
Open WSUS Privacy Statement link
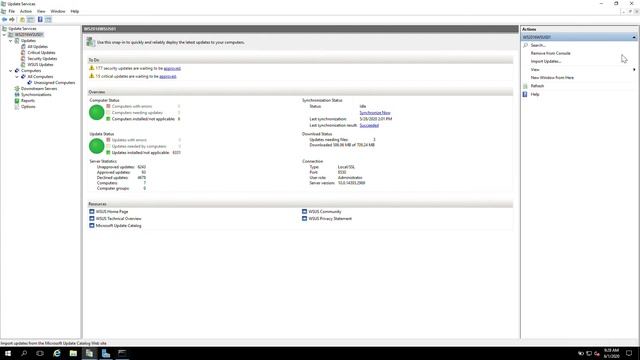coord(330,218)
